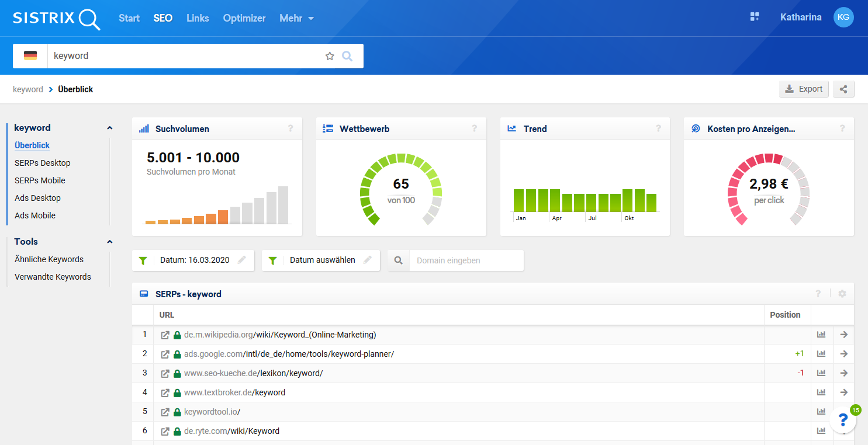Open Ads Desktop in the sidebar

click(x=37, y=198)
